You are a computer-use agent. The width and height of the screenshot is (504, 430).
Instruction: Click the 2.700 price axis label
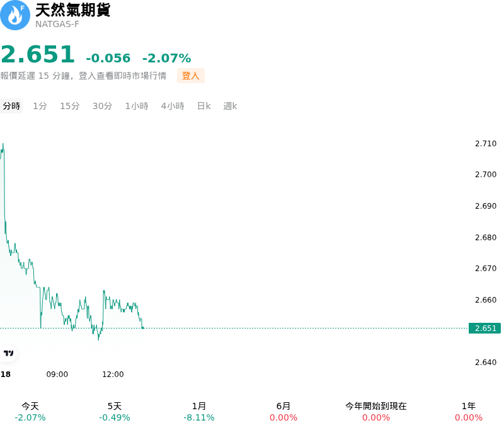486,174
